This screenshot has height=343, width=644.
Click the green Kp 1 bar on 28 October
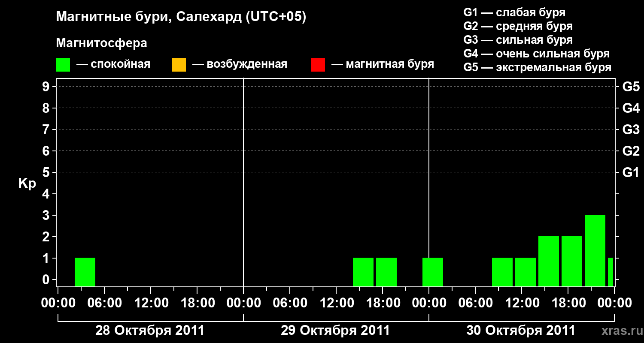[x=85, y=272]
